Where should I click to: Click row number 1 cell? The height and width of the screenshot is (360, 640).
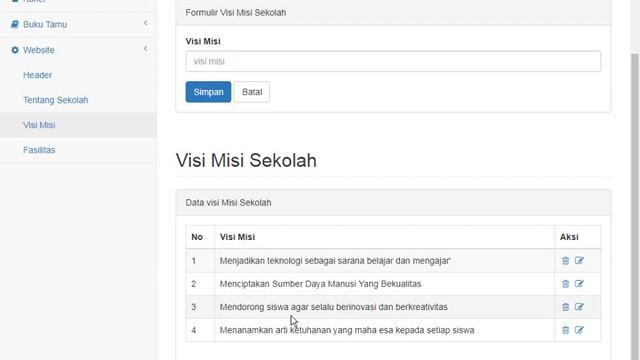point(200,260)
